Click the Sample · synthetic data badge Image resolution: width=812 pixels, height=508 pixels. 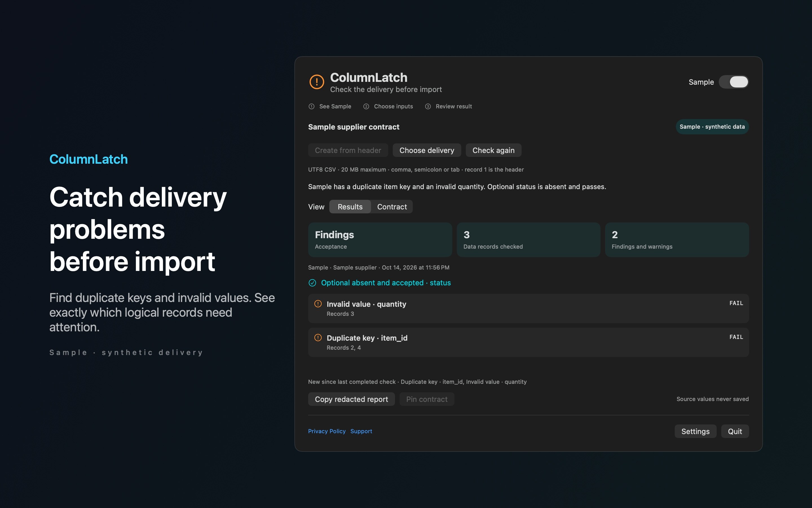pos(712,127)
